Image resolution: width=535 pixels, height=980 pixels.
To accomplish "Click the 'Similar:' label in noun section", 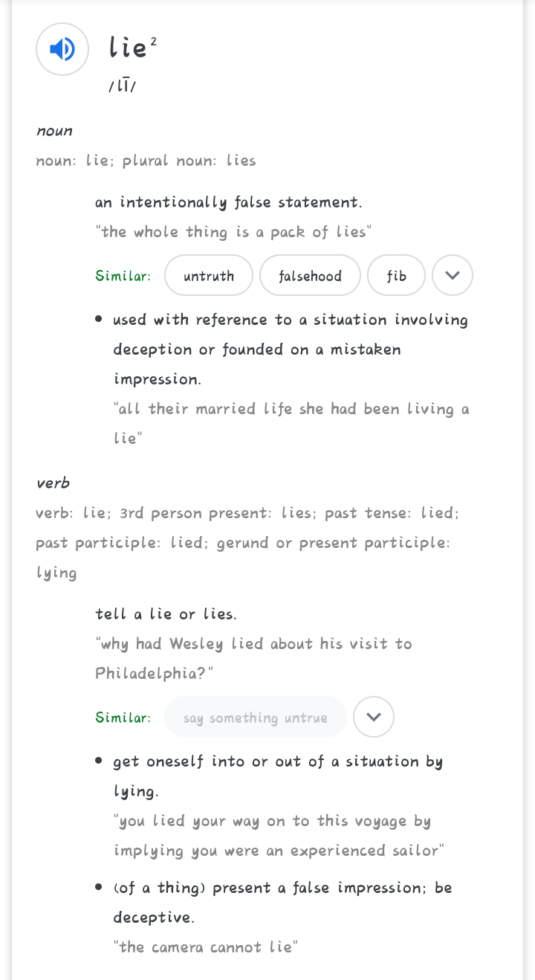I will 123,276.
